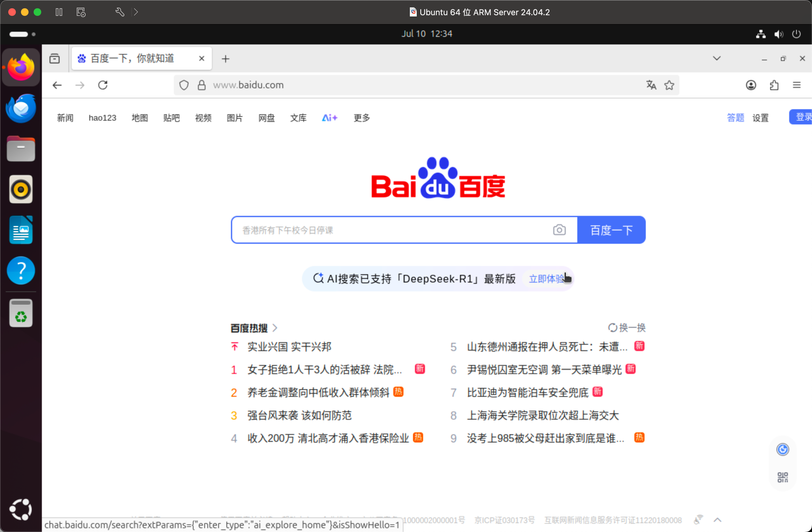Show applications via Ubuntu logo

[x=21, y=509]
